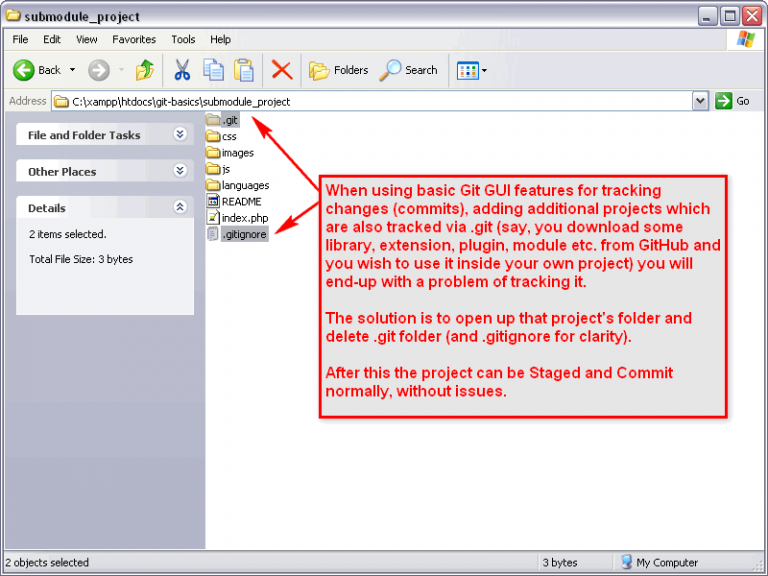Select the index.php file
The height and width of the screenshot is (576, 768).
pyautogui.click(x=244, y=218)
